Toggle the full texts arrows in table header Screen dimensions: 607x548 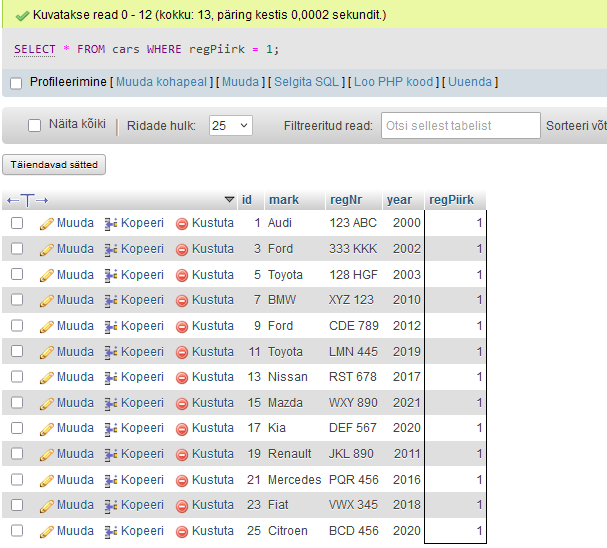tap(28, 200)
